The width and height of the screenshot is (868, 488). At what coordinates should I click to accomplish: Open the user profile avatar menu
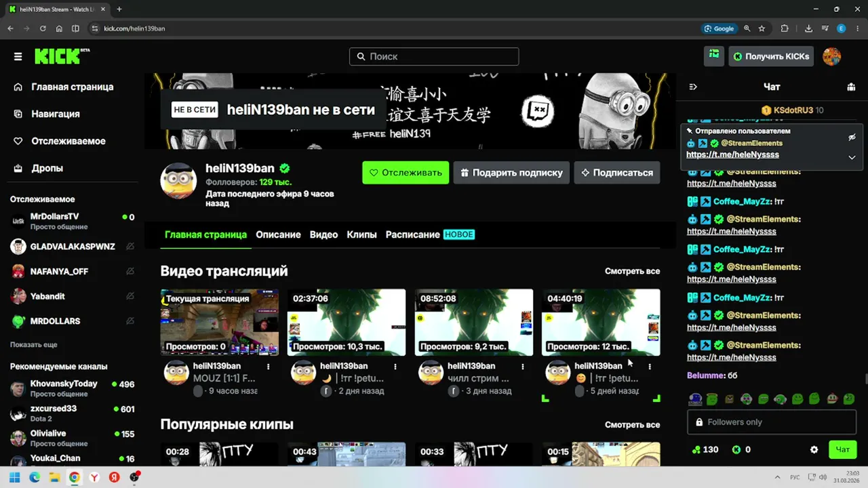831,56
